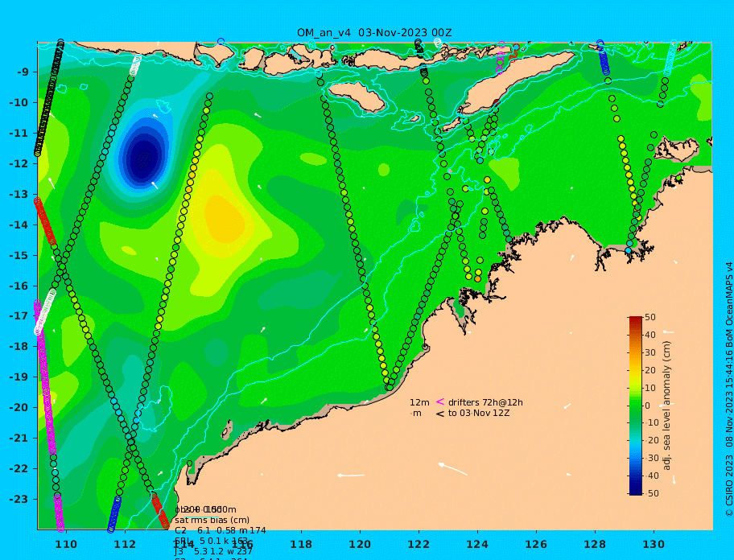Image resolution: width=734 pixels, height=560 pixels.
Task: Select longitude axis label 120
Action: coord(360,544)
